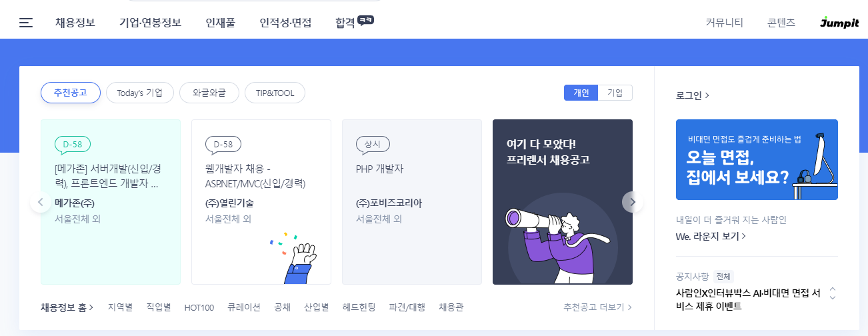Open the 추천공고 더보기 link
The height and width of the screenshot is (336, 868).
pyautogui.click(x=597, y=307)
